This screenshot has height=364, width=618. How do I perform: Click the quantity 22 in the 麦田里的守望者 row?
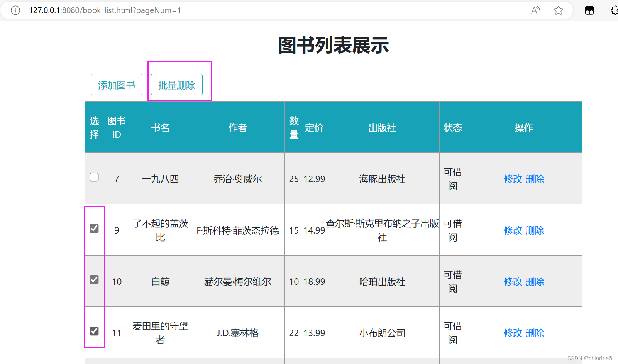pyautogui.click(x=294, y=333)
